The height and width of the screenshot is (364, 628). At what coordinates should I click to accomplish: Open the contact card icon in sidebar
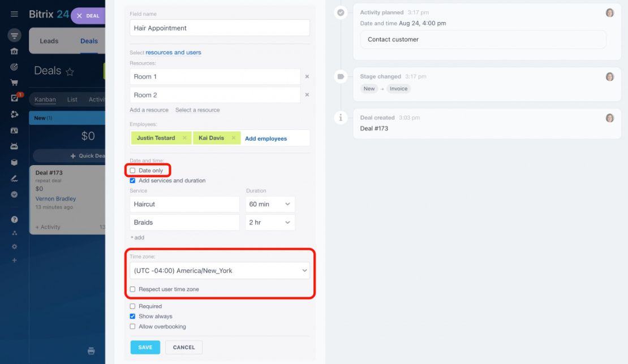pyautogui.click(x=14, y=131)
